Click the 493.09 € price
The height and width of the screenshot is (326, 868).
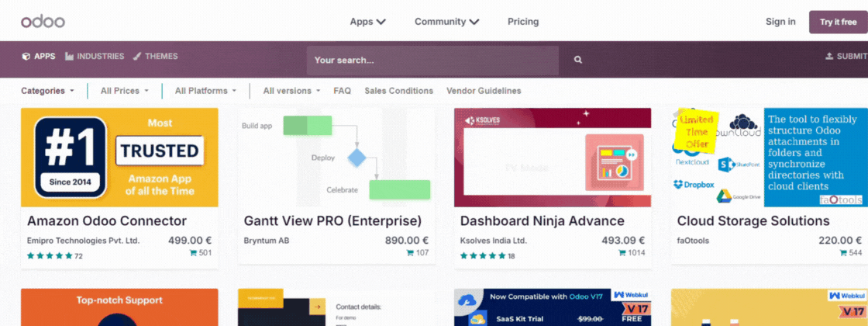click(x=623, y=241)
